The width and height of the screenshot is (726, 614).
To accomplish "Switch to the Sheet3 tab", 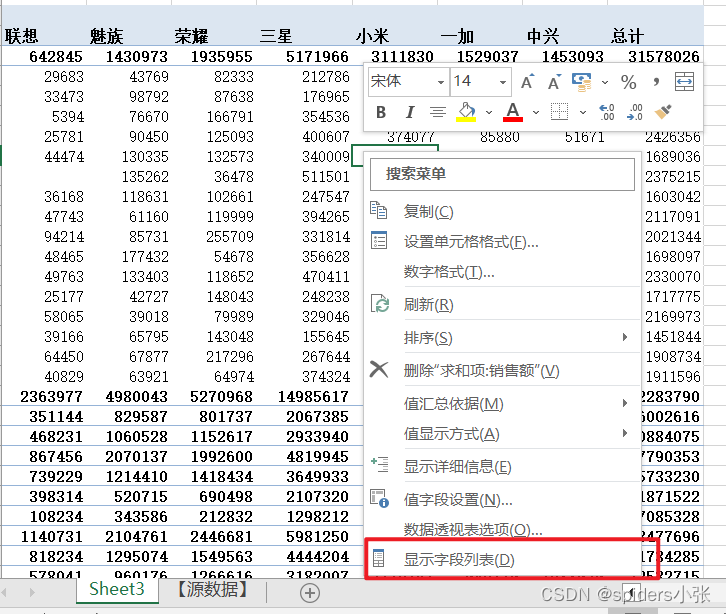I will (117, 589).
